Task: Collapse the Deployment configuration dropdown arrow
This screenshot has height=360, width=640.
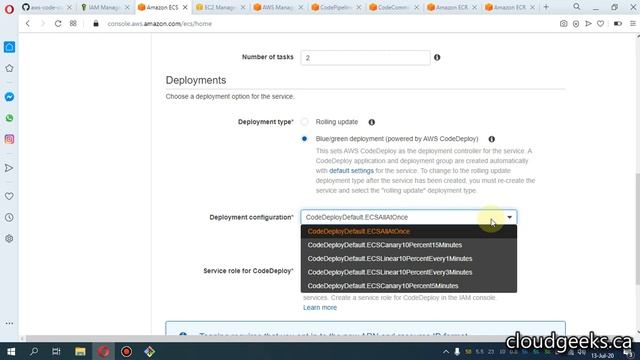Action: click(509, 217)
